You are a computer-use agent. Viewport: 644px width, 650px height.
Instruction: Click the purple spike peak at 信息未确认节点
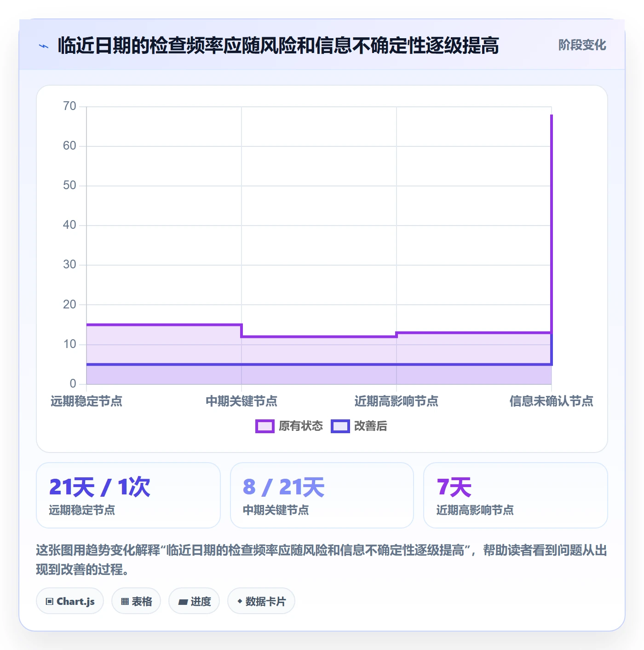point(552,116)
